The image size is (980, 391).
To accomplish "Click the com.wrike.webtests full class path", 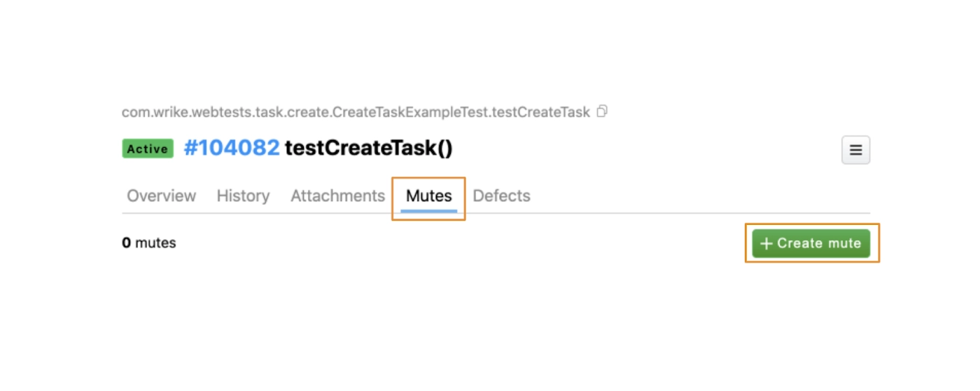I will (x=356, y=112).
